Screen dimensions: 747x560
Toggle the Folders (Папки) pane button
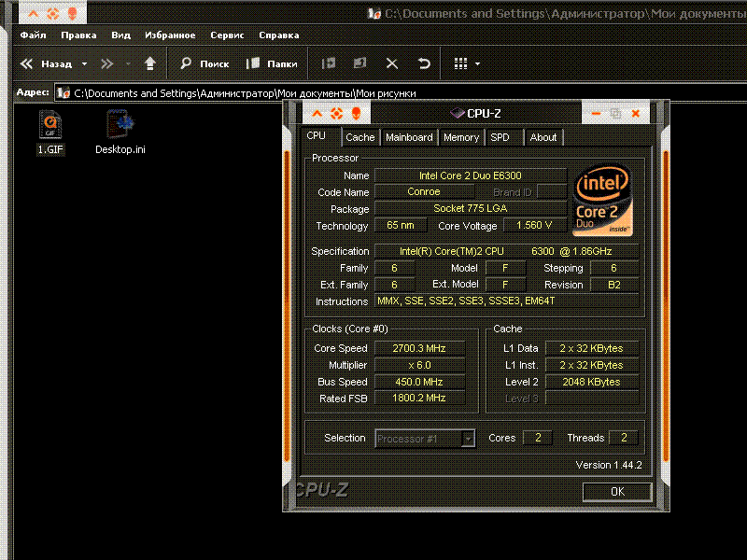click(x=272, y=64)
